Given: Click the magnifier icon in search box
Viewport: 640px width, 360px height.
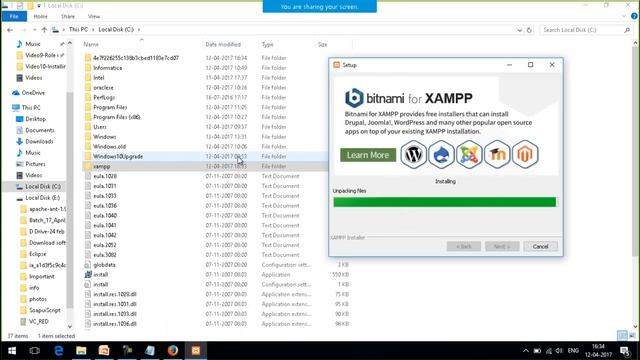Looking at the screenshot, I should 627,30.
